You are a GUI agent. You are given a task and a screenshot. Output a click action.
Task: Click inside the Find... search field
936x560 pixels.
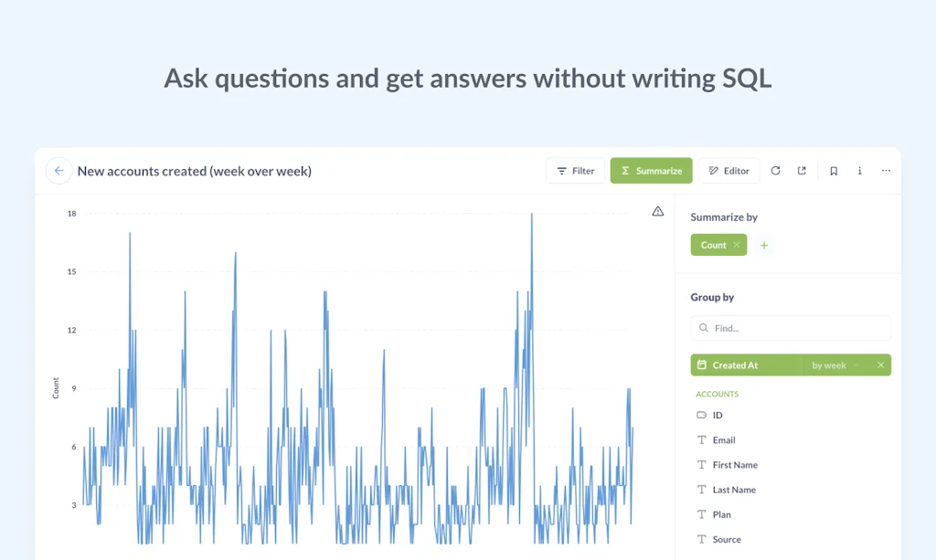786,327
